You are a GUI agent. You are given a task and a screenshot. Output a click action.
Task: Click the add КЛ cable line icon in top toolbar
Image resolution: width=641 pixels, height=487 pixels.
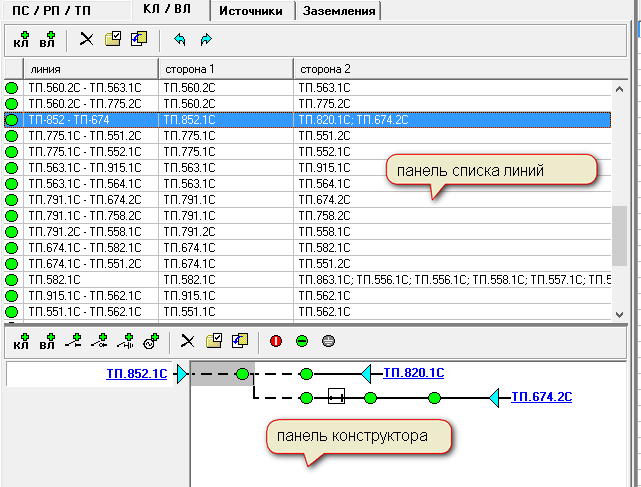pyautogui.click(x=21, y=41)
